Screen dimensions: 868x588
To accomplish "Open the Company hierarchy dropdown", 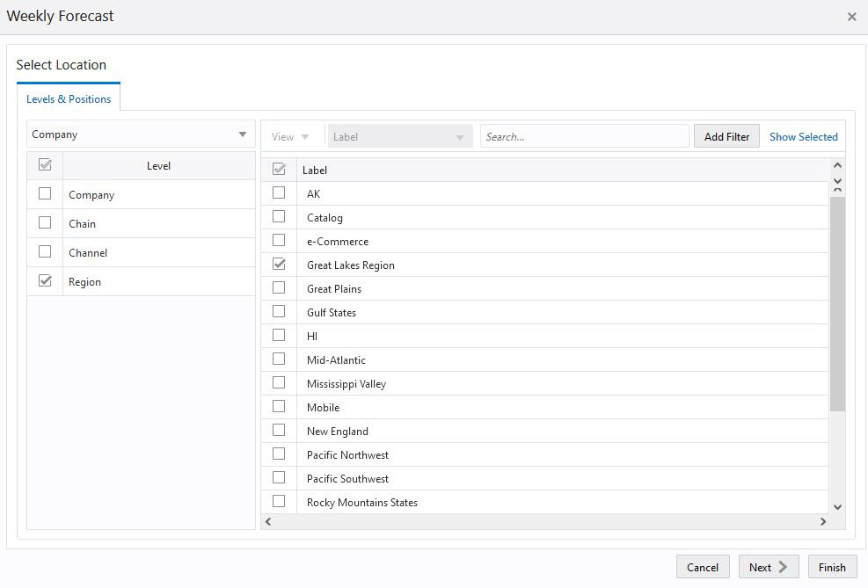I will (141, 134).
